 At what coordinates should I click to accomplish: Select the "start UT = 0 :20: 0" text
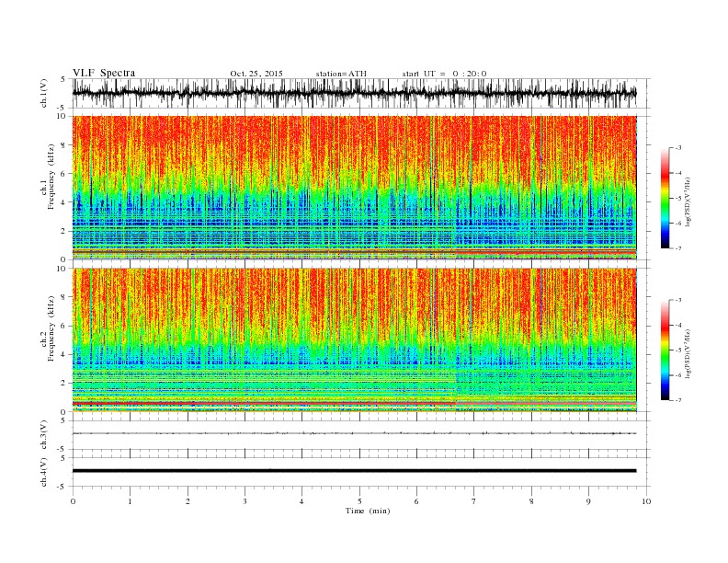point(444,74)
